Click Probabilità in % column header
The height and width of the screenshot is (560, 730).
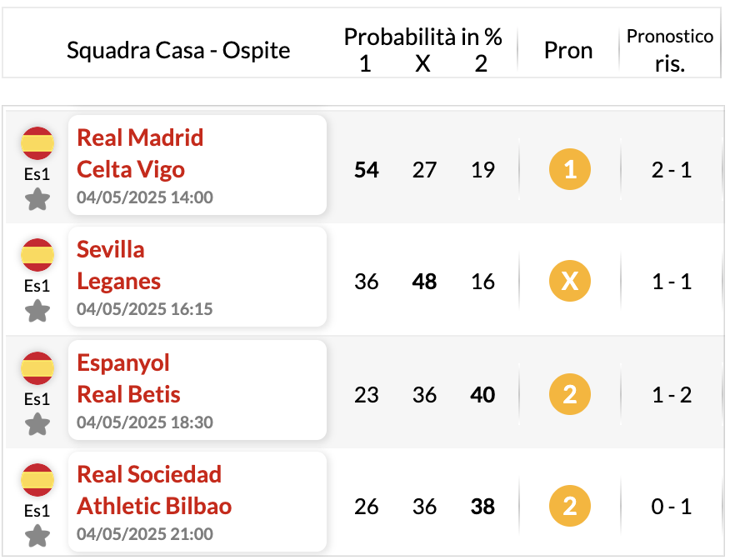coord(422,37)
